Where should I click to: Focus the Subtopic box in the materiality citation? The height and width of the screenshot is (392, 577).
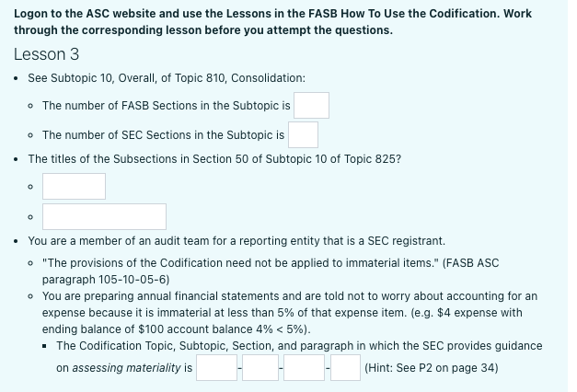260,368
